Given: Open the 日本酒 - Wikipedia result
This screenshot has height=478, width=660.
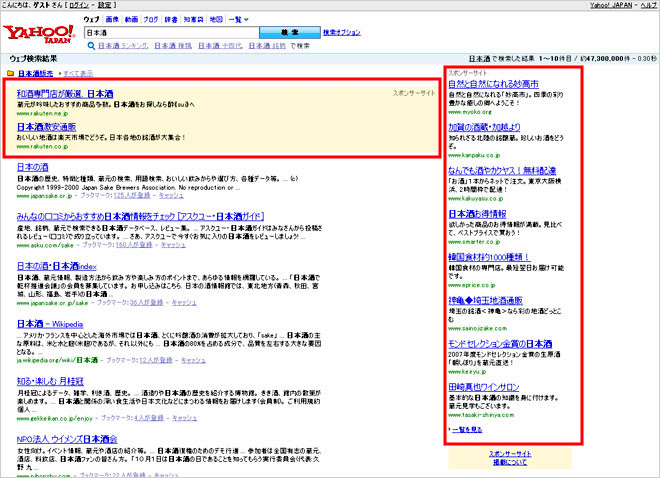Looking at the screenshot, I should click(50, 324).
